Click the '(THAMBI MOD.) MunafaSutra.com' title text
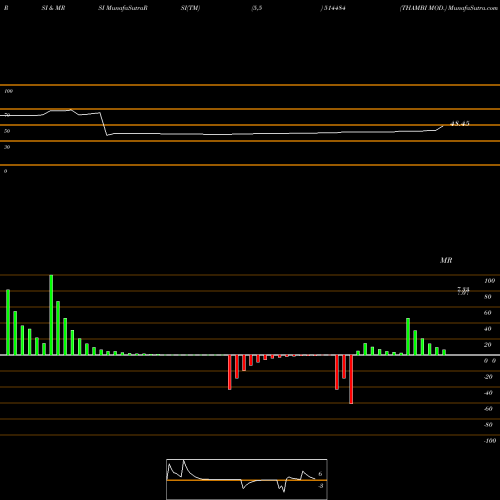This screenshot has height=500, width=500. click(449, 8)
